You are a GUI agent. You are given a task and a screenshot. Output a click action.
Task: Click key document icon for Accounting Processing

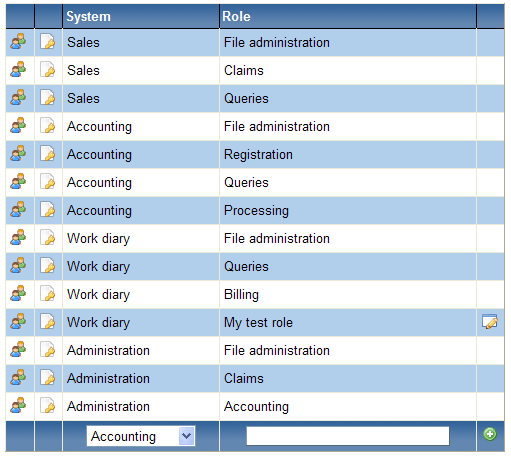tap(48, 210)
